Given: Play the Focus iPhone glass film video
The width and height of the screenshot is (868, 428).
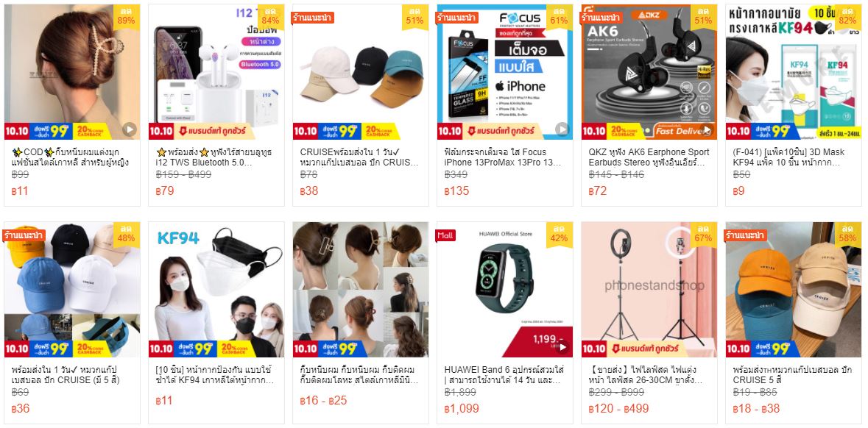Looking at the screenshot, I should [562, 129].
